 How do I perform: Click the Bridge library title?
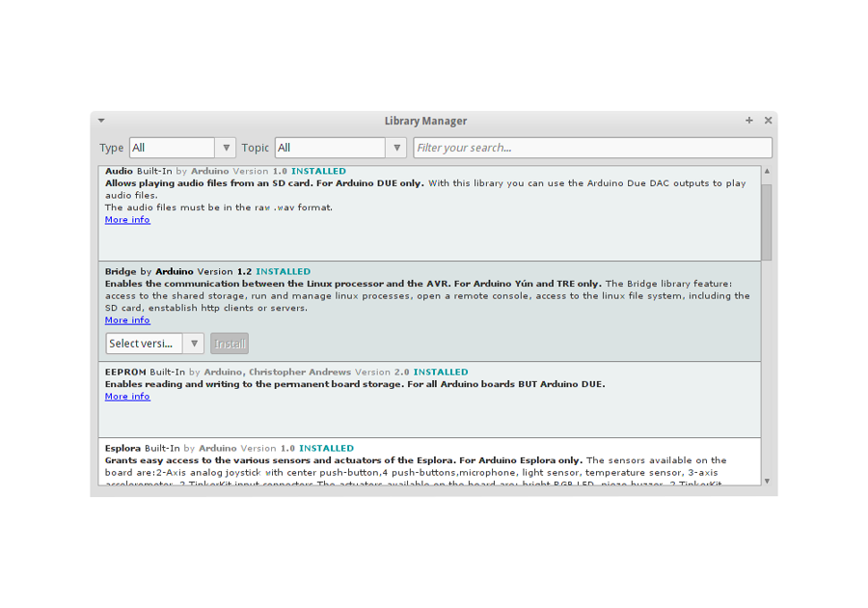click(121, 272)
